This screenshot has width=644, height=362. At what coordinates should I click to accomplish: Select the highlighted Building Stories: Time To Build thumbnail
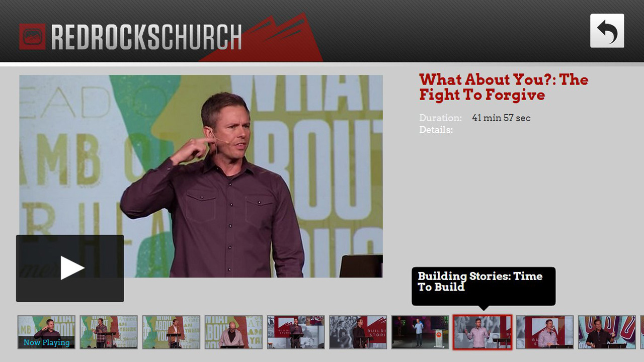point(482,332)
